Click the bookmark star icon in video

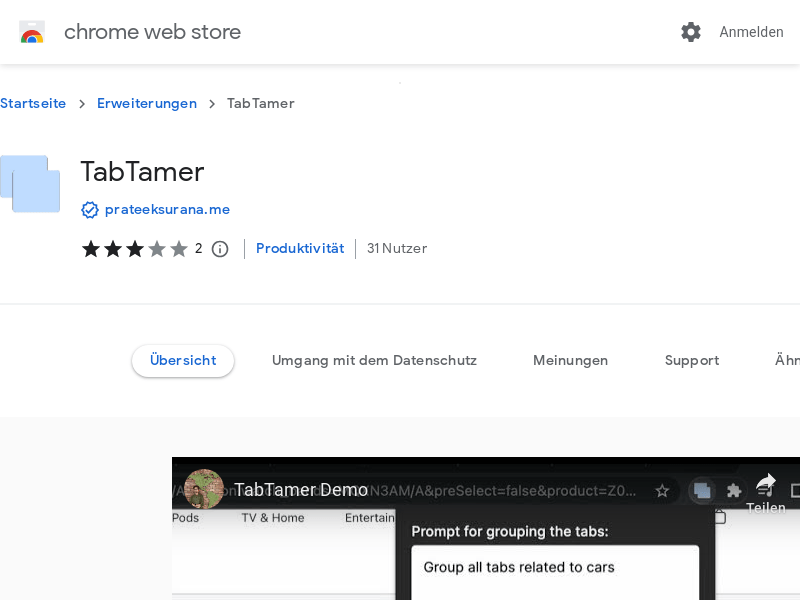coord(662,491)
